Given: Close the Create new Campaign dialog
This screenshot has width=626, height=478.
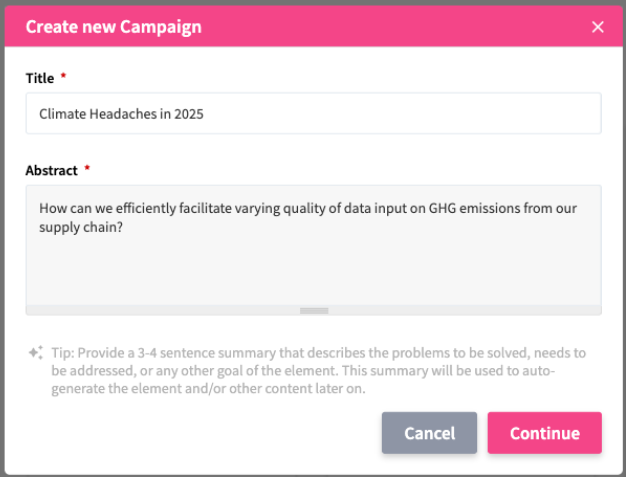Looking at the screenshot, I should tap(598, 27).
